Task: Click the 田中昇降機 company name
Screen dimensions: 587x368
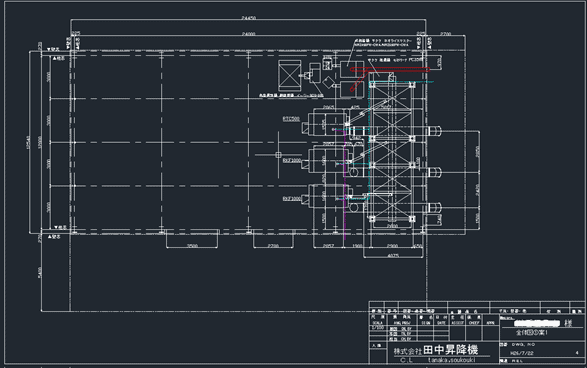Action: tap(451, 350)
